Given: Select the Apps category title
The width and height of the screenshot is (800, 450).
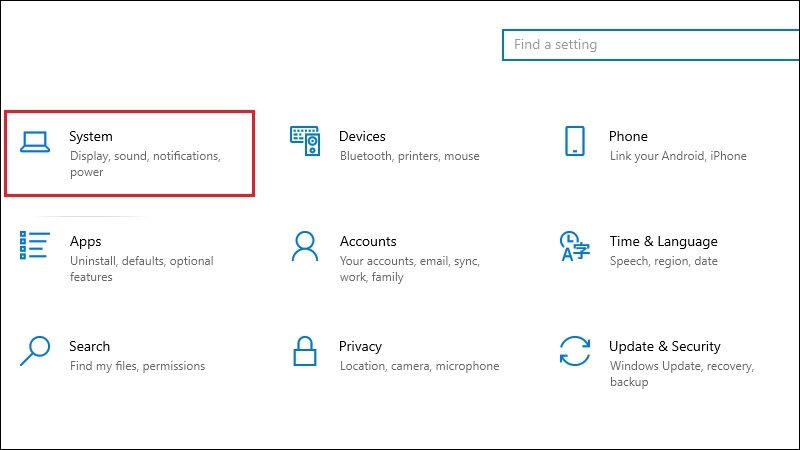Looking at the screenshot, I should [86, 242].
